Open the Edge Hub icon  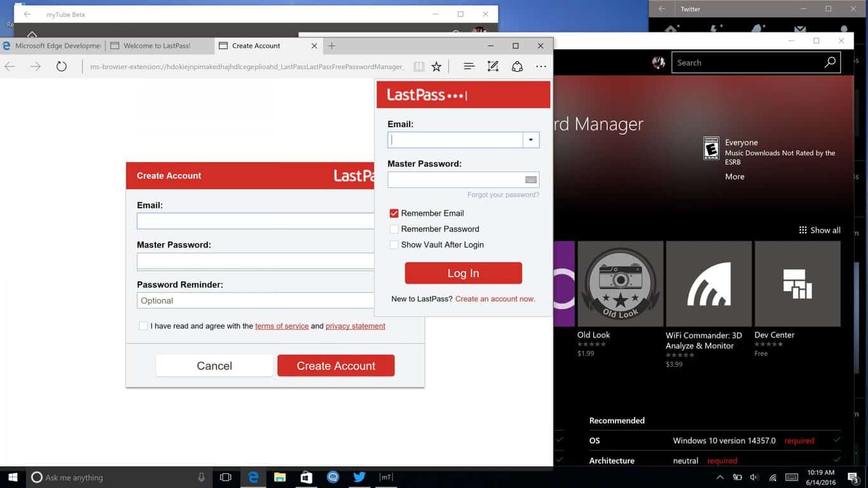point(469,66)
